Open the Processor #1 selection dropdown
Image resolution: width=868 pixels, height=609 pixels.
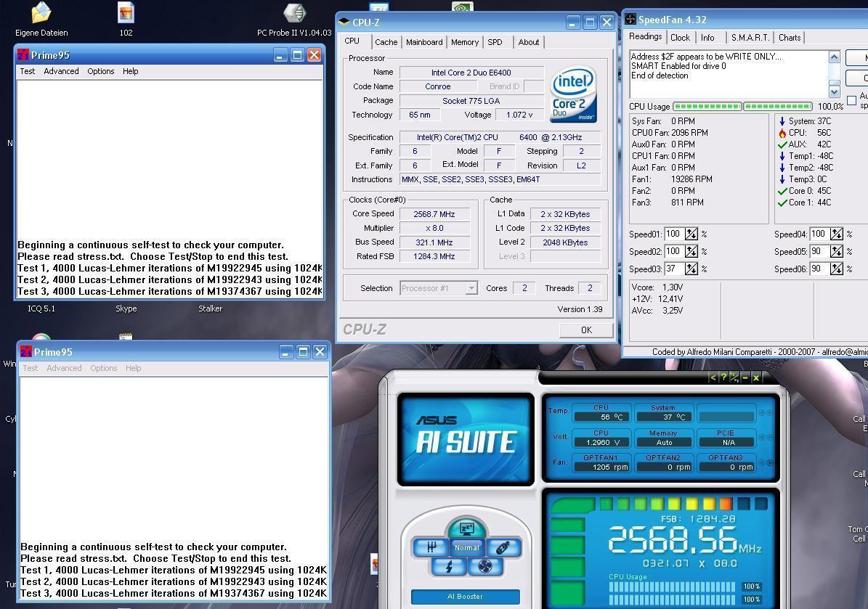pos(471,288)
